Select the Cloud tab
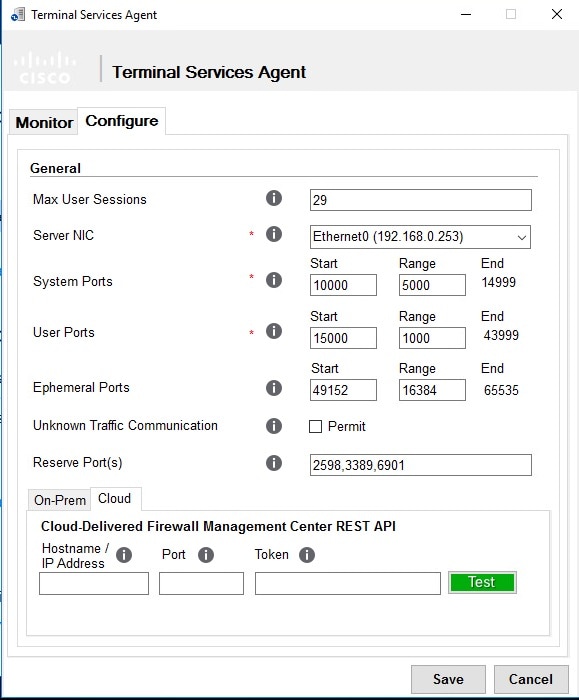579x700 pixels. [115, 498]
